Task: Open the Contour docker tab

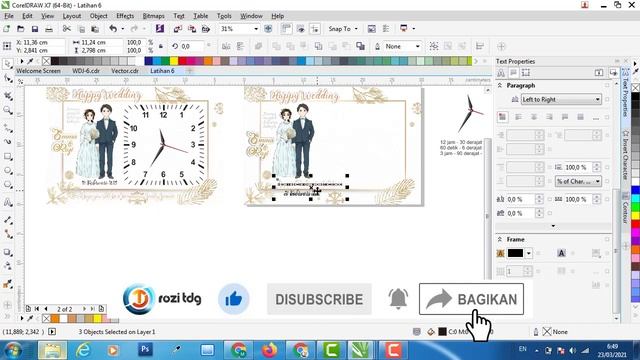Action: coord(625,208)
